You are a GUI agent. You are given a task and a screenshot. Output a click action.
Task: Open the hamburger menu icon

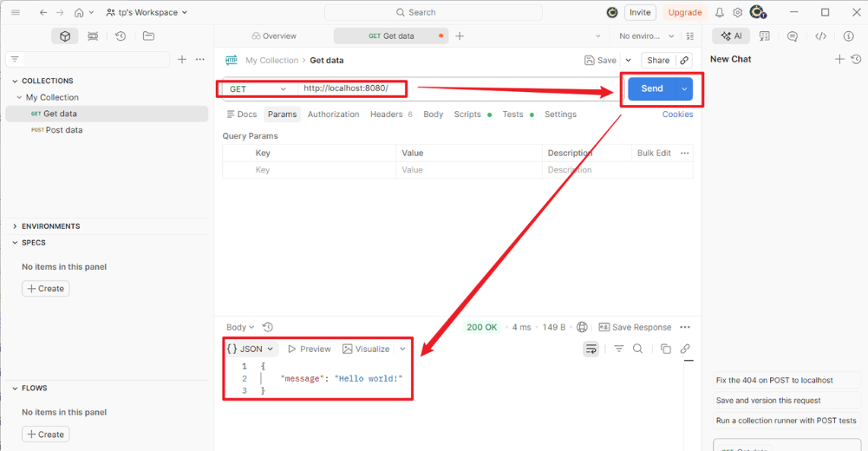point(16,12)
